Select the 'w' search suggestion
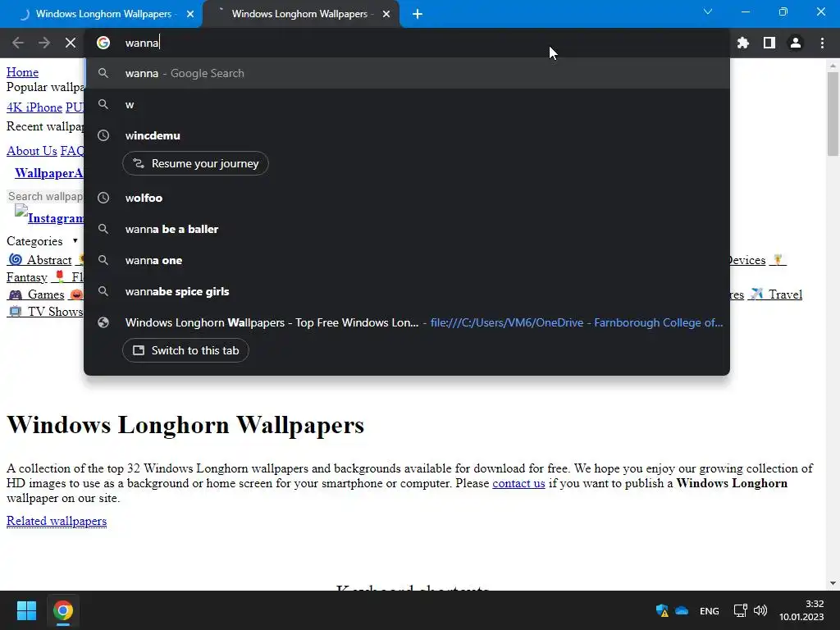Viewport: 840px width, 630px height. pyautogui.click(x=407, y=104)
